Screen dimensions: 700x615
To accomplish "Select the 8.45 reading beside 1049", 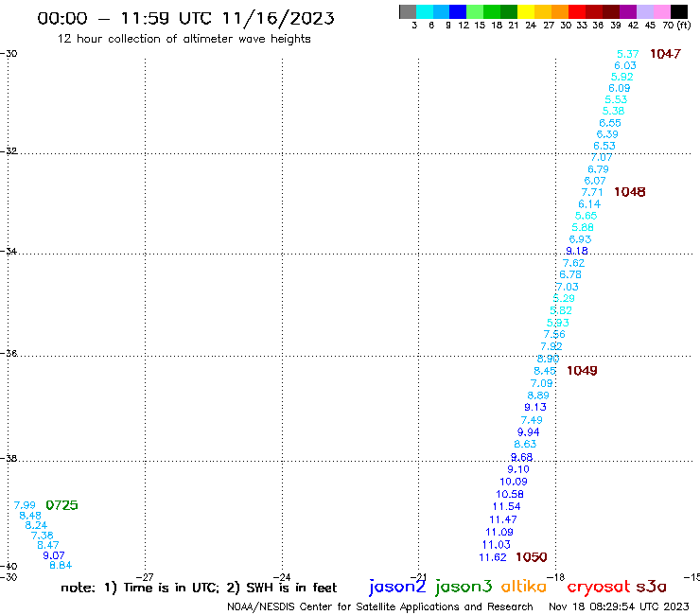I will point(545,371).
